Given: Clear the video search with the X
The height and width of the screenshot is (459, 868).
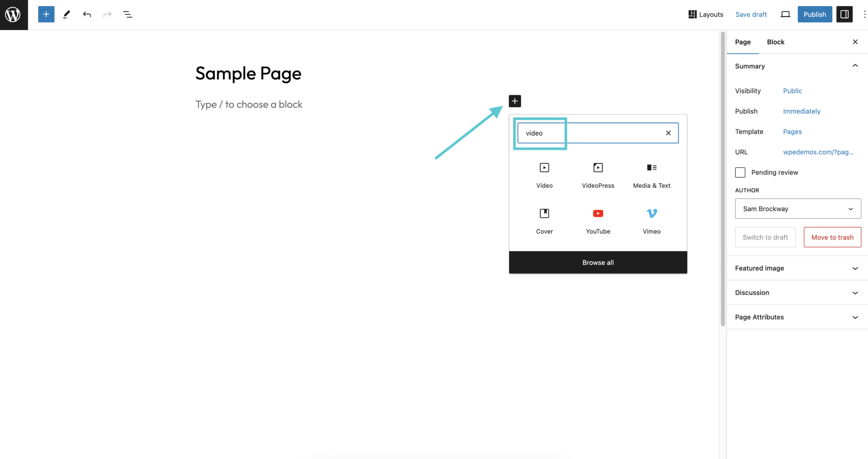Looking at the screenshot, I should pyautogui.click(x=668, y=133).
